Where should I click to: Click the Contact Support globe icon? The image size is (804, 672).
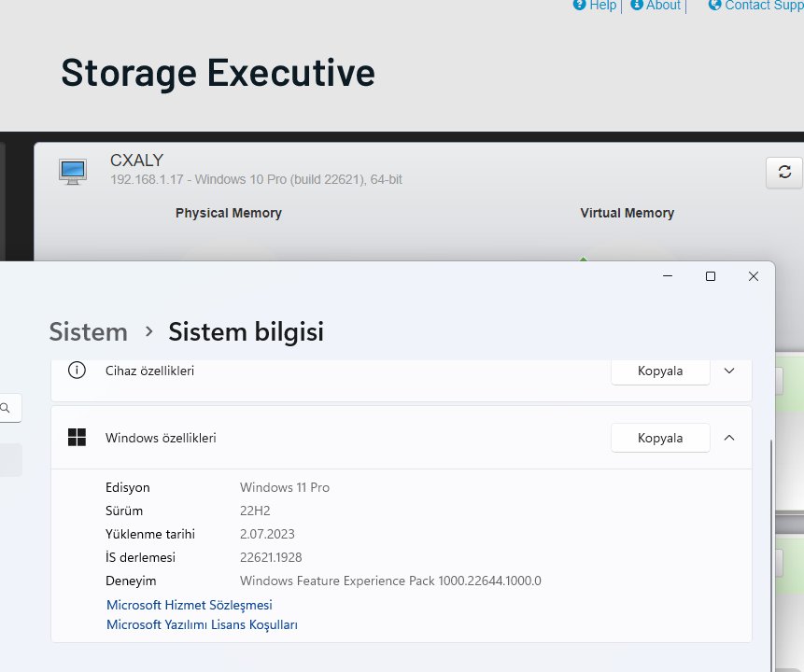[x=715, y=5]
